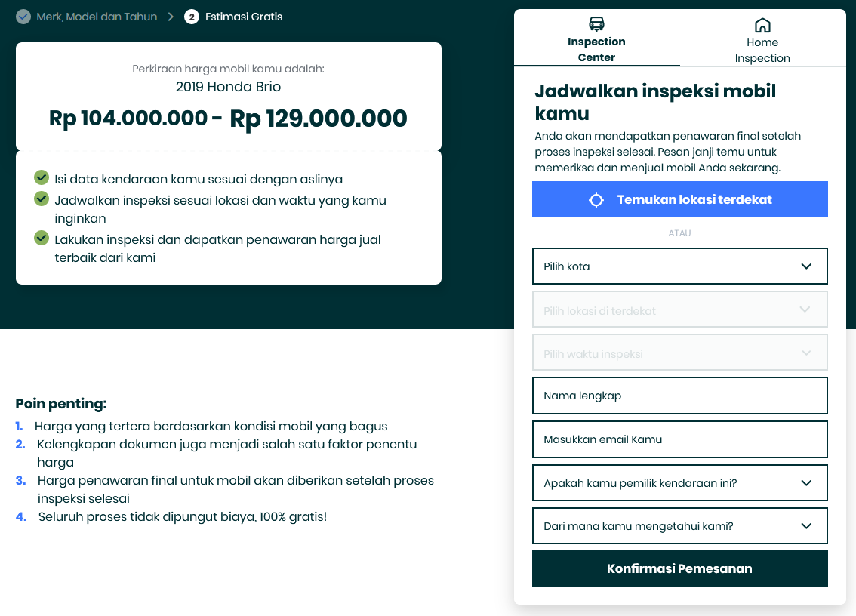
Task: Click the breadcrumb arrow separator
Action: pos(171,17)
